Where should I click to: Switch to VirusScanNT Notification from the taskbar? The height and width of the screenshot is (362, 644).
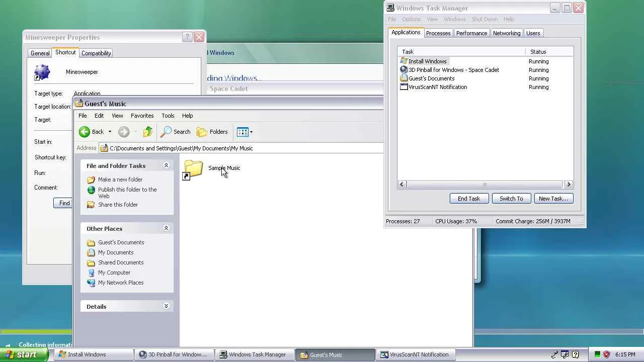tap(415, 354)
